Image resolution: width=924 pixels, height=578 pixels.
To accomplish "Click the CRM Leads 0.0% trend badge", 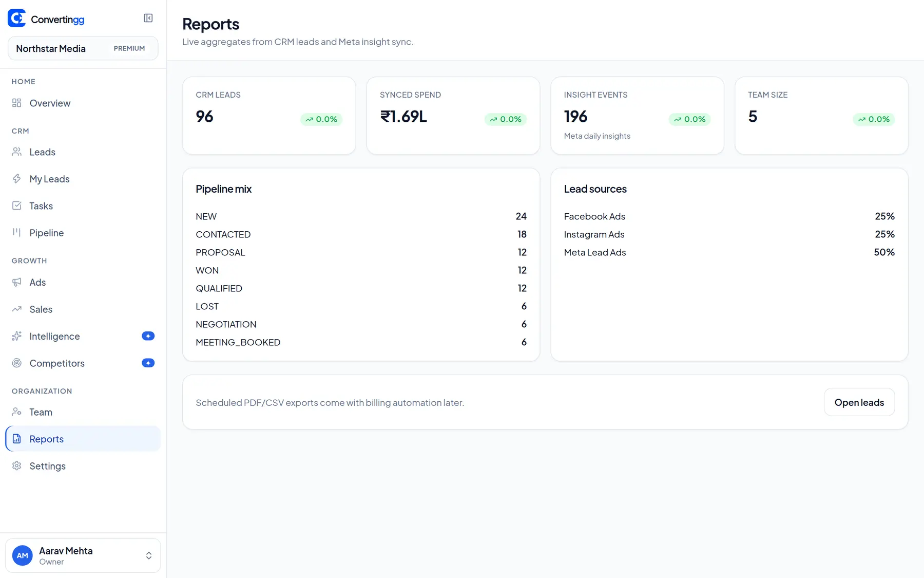I will (321, 119).
